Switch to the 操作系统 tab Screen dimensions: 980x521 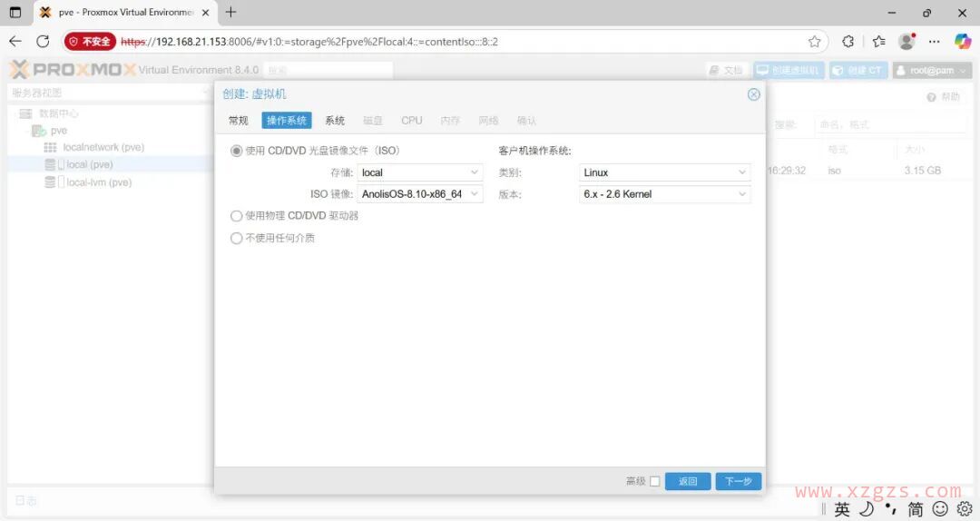(x=286, y=120)
